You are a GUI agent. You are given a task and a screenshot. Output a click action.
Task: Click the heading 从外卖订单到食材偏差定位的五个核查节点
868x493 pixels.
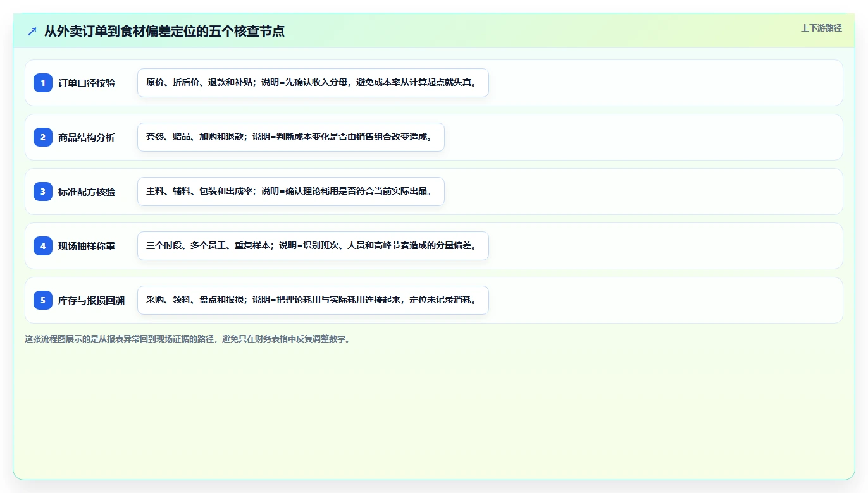(164, 31)
